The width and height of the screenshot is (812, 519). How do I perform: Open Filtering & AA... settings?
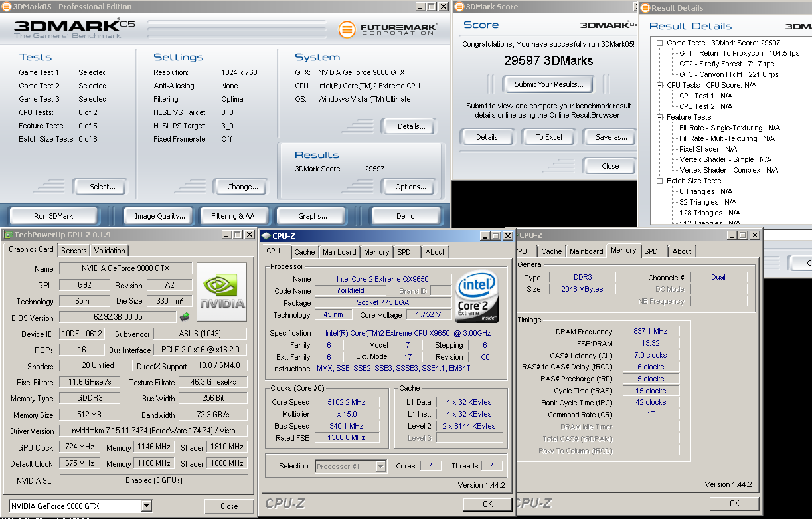tap(236, 216)
